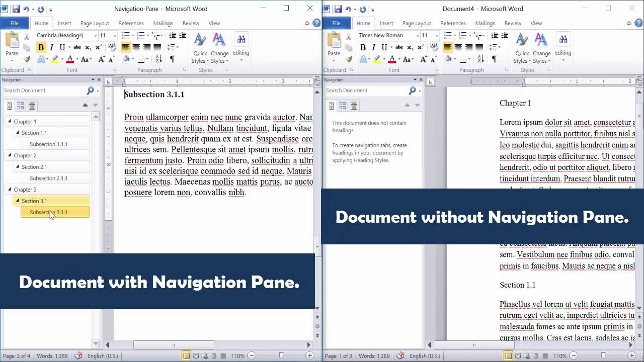Click English (U.S.) language in left status bar

tap(103, 356)
